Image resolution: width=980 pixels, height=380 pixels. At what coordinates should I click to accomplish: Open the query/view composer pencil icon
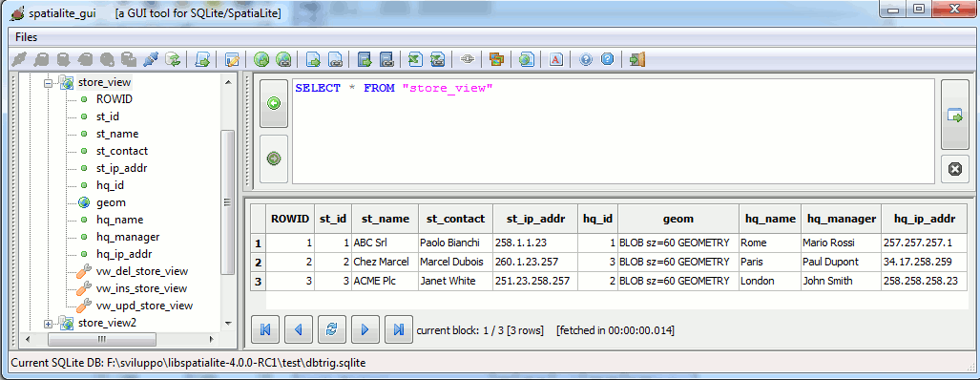[x=233, y=59]
